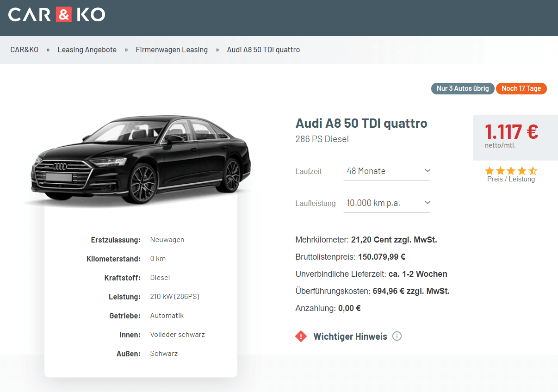This screenshot has height=392, width=558.
Task: Click the Innen value Volleder schwarz
Action: pyautogui.click(x=178, y=335)
